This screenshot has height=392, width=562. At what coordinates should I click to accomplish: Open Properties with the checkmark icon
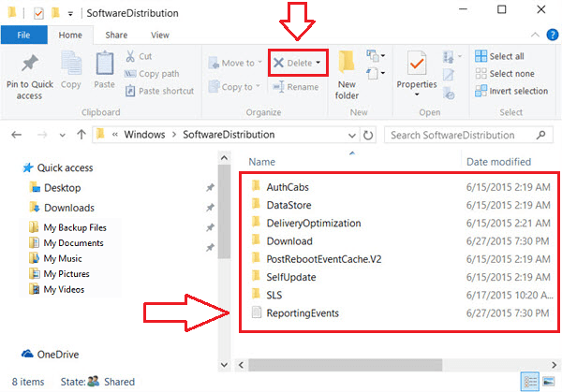[x=417, y=64]
